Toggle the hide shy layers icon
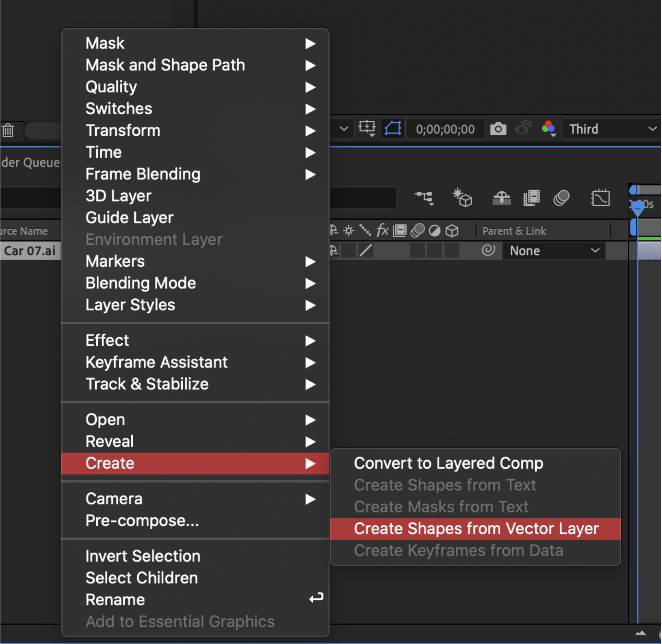Viewport: 662px width, 644px height. [501, 197]
